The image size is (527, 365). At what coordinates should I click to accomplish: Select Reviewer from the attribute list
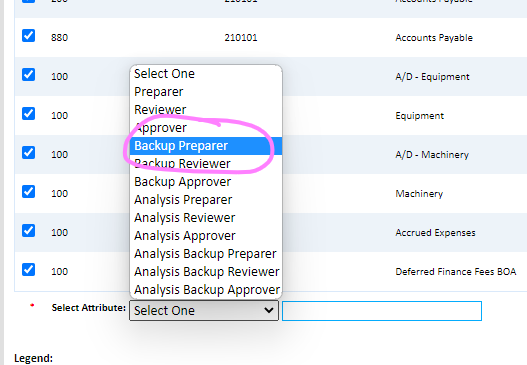206,110
